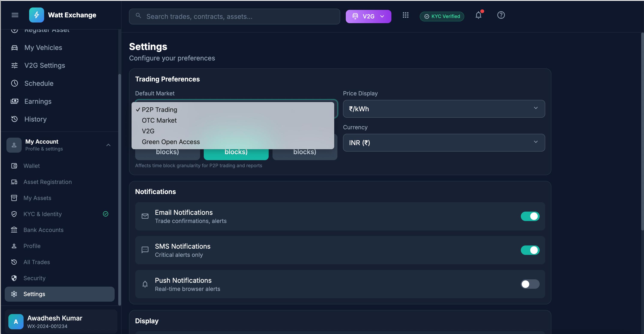Turn off SMS Notifications
This screenshot has width=644, height=334.
530,250
